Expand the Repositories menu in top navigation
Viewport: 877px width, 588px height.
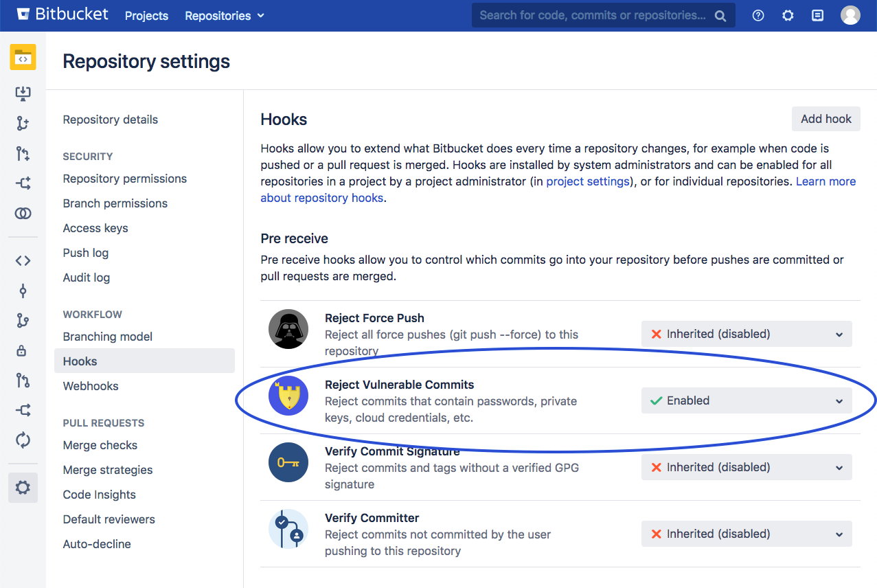point(225,16)
